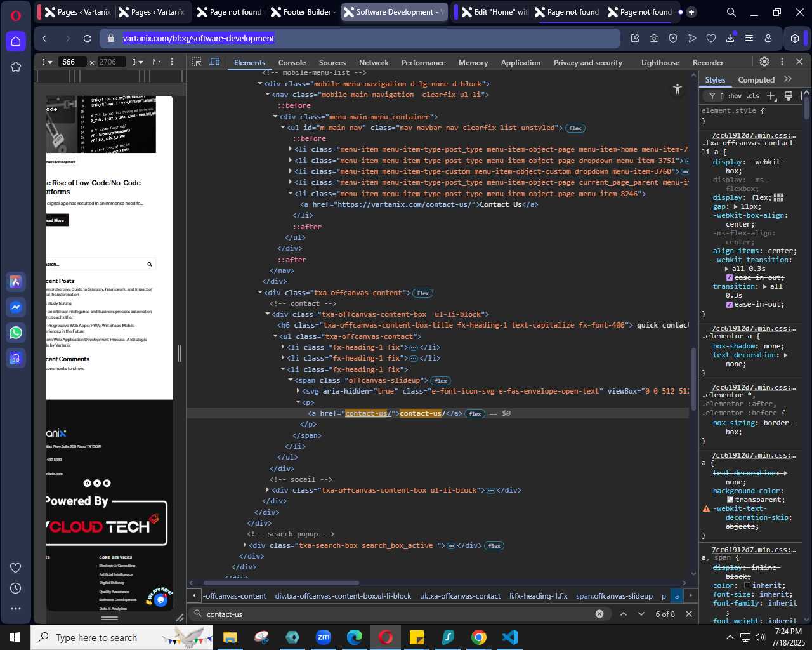Go back to previous page
This screenshot has width=812, height=650.
pos(44,39)
